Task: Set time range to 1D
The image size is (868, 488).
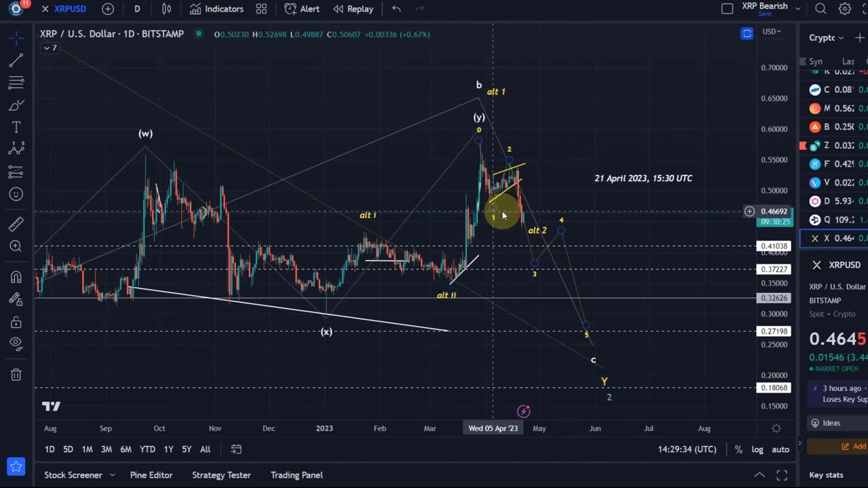Action: 50,449
